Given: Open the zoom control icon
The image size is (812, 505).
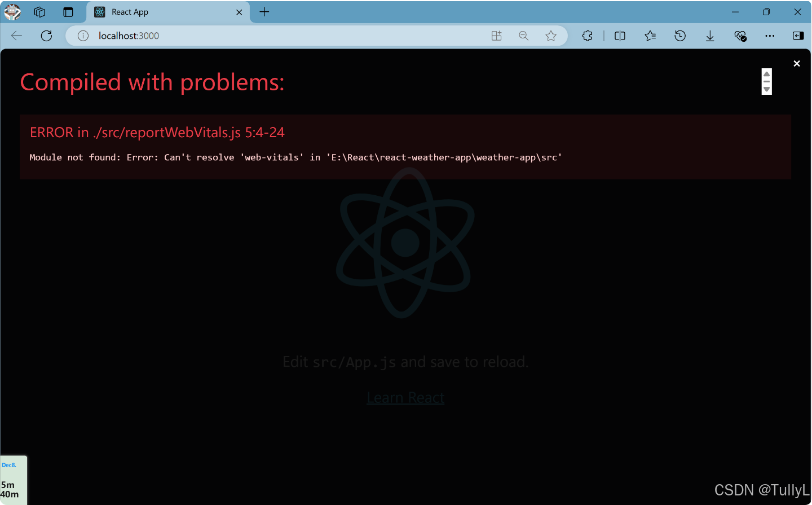Looking at the screenshot, I should [524, 36].
